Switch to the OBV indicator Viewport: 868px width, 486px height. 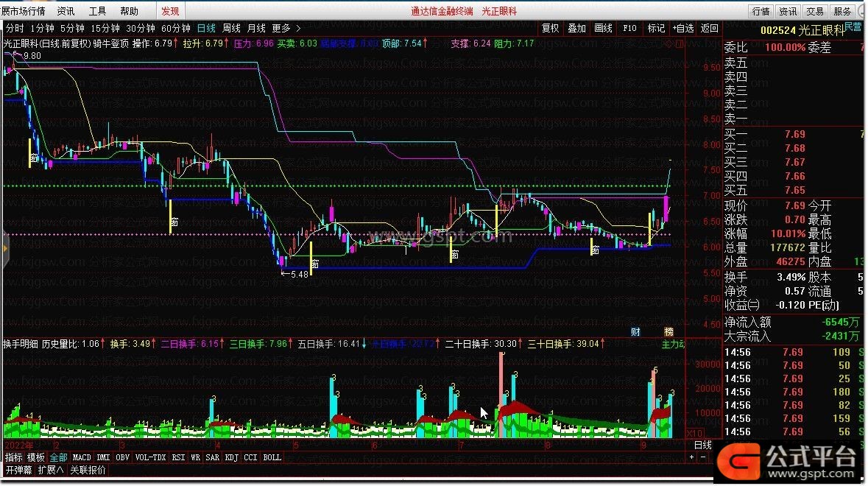point(122,457)
